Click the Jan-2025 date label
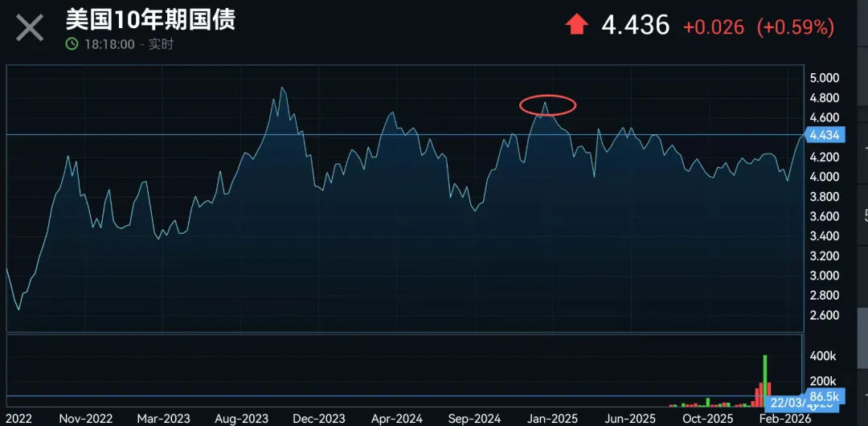Image resolution: width=868 pixels, height=426 pixels. [552, 418]
